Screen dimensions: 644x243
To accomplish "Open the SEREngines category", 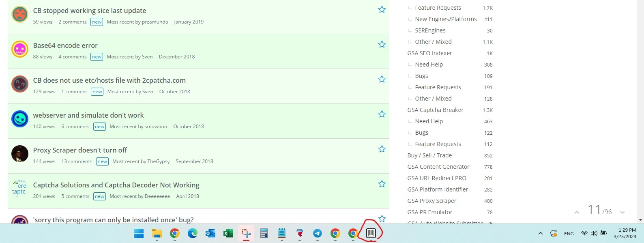I will click(430, 30).
